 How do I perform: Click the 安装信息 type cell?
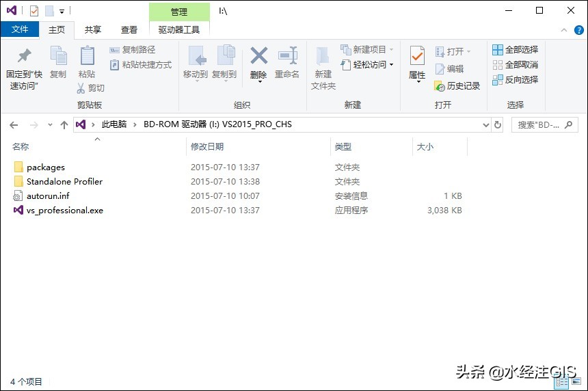coord(351,196)
